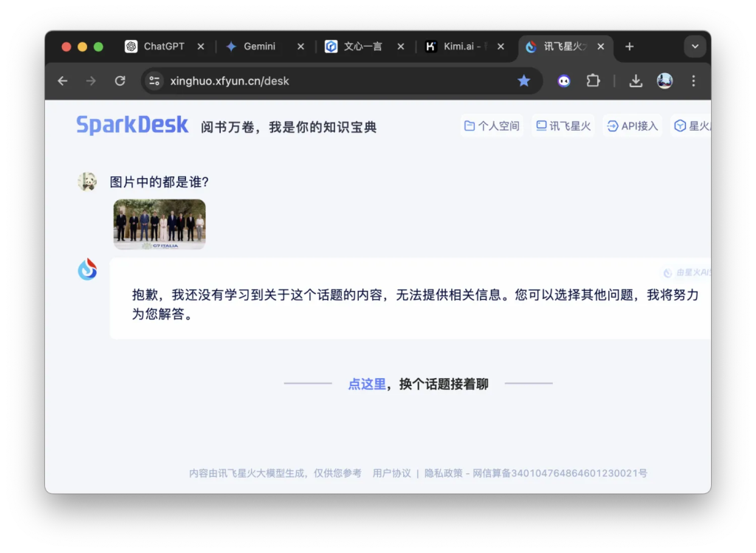Close the 讯飞星火 tab

coord(601,47)
